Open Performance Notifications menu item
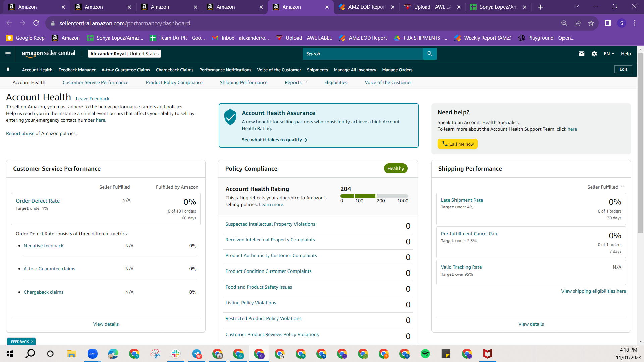 pyautogui.click(x=225, y=70)
